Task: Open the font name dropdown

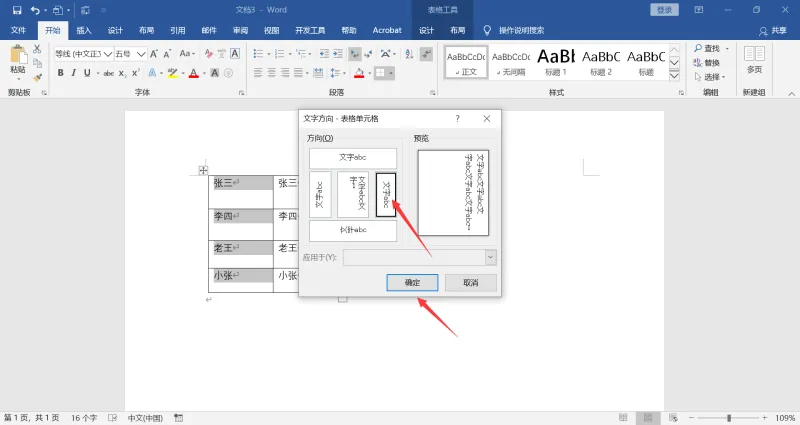Action: 108,54
